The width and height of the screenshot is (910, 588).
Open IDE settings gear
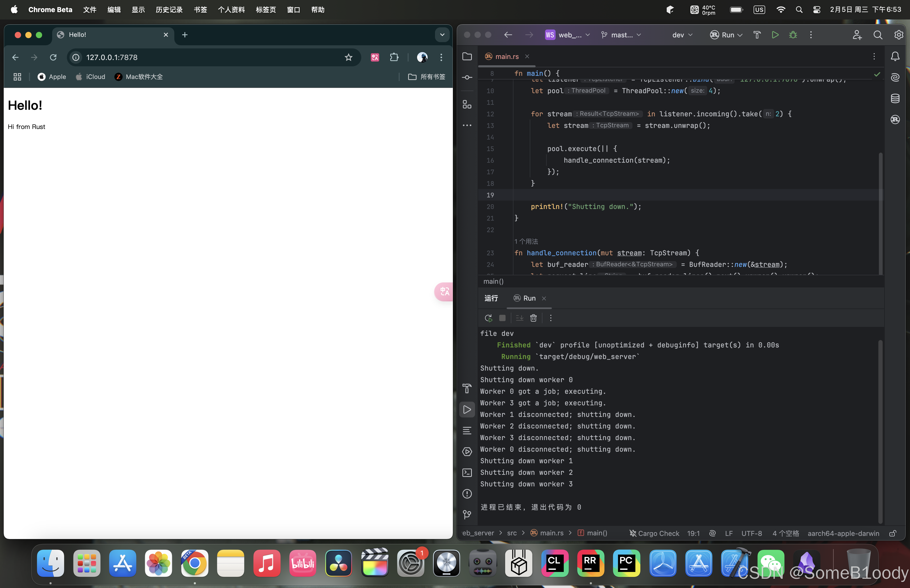[x=898, y=35]
